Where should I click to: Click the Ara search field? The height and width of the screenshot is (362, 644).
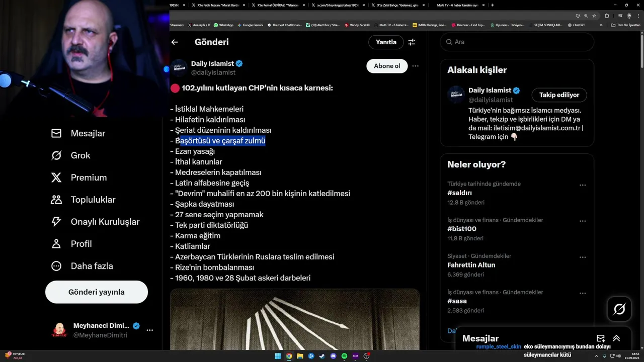(517, 42)
